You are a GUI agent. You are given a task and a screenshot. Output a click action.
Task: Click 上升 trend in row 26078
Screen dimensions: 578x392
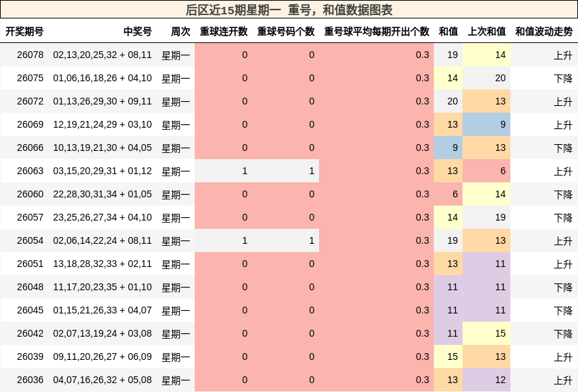point(563,55)
